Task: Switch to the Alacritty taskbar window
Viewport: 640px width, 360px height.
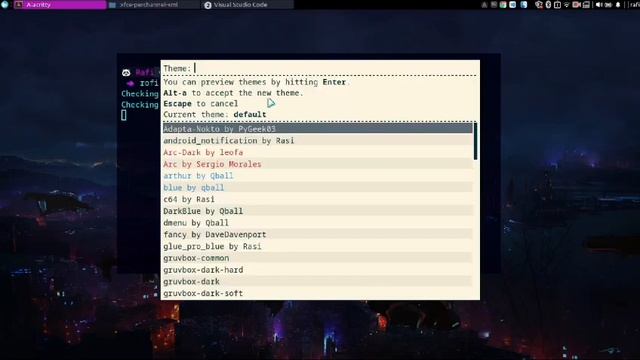Action: (60, 5)
